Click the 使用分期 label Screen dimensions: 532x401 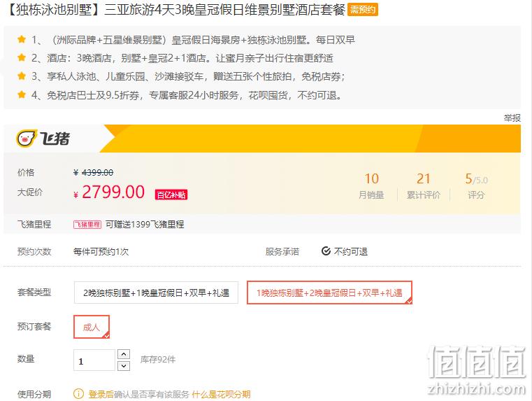(34, 394)
